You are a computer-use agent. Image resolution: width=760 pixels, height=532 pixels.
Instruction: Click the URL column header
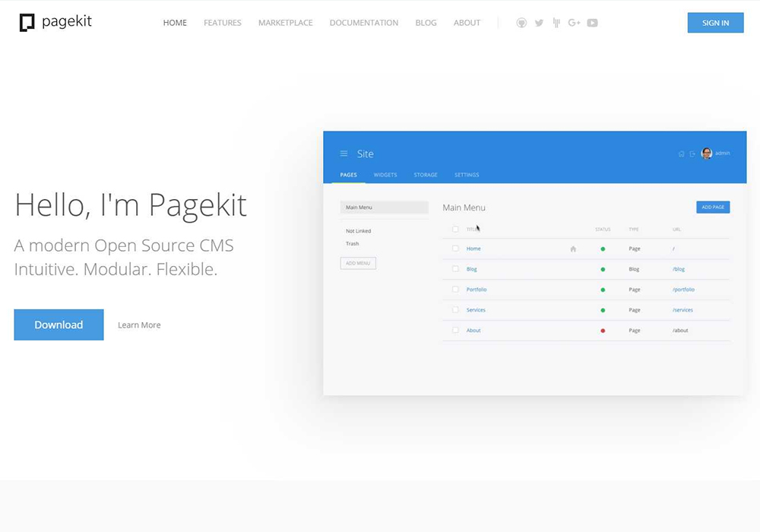coord(676,230)
